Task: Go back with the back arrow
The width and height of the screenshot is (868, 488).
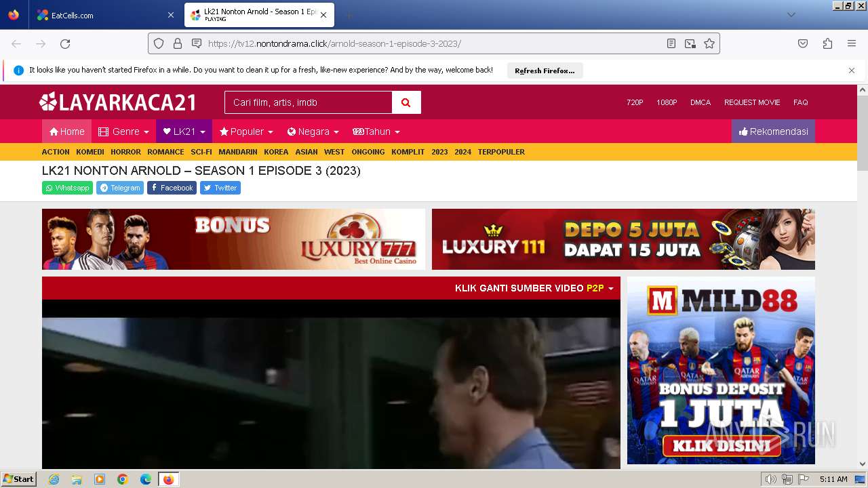Action: point(16,43)
